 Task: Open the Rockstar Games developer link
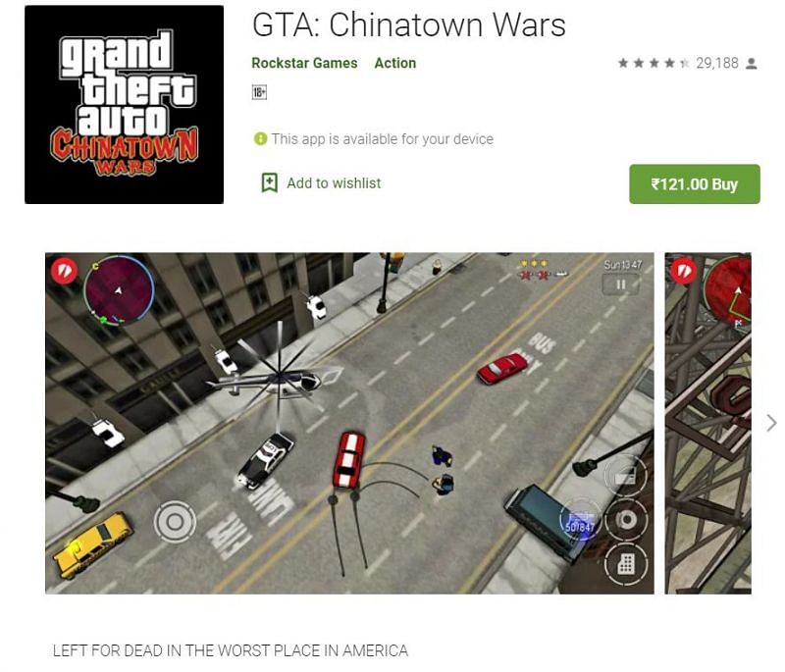coord(304,63)
